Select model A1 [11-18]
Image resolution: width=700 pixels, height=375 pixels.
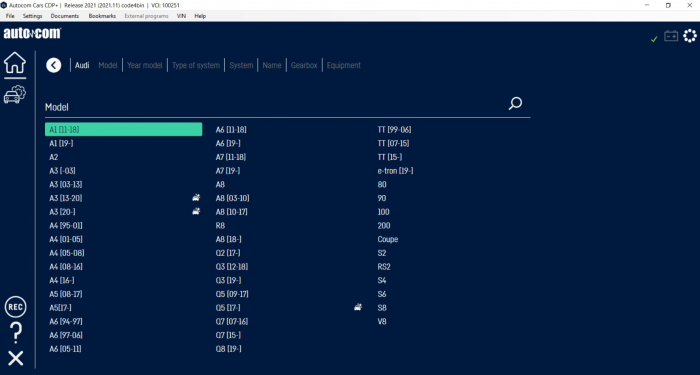pyautogui.click(x=124, y=129)
